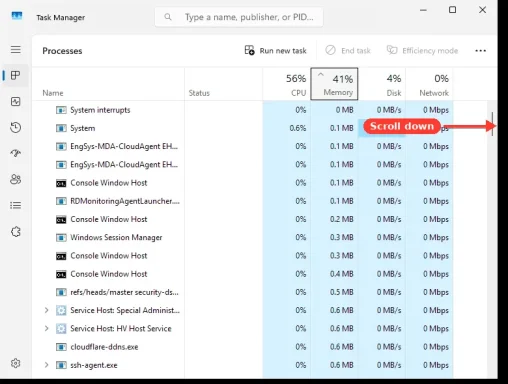The width and height of the screenshot is (508, 384).
Task: Sort by the Status column header
Action: click(224, 84)
